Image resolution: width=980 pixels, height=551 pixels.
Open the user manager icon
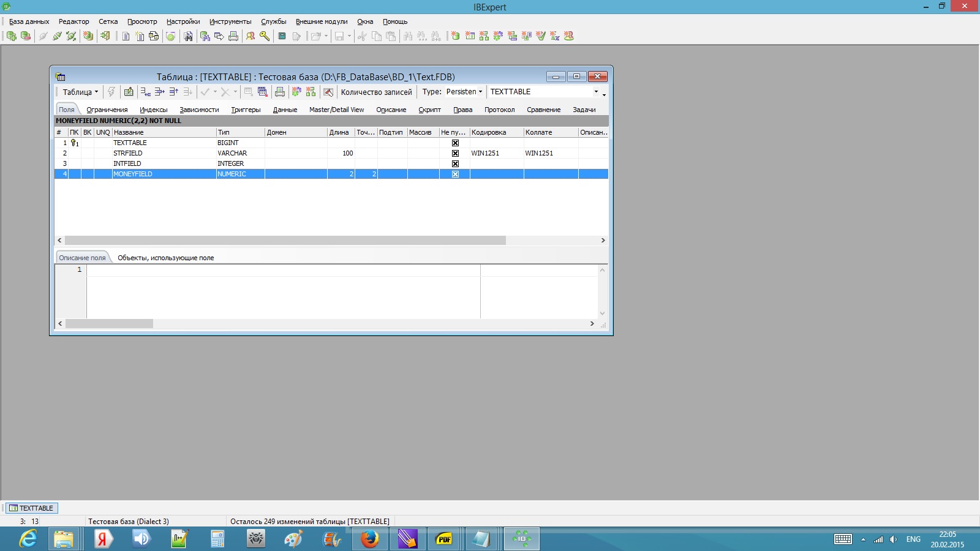click(x=251, y=36)
